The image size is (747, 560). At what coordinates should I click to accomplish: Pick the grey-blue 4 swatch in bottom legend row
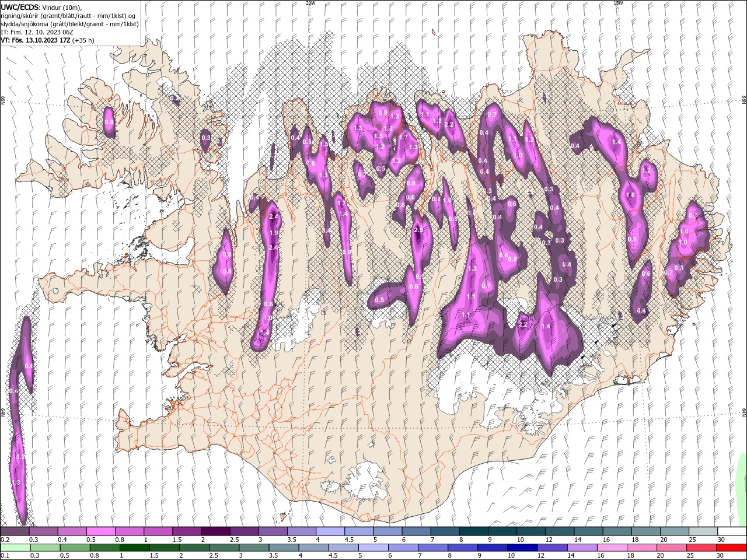click(x=313, y=548)
